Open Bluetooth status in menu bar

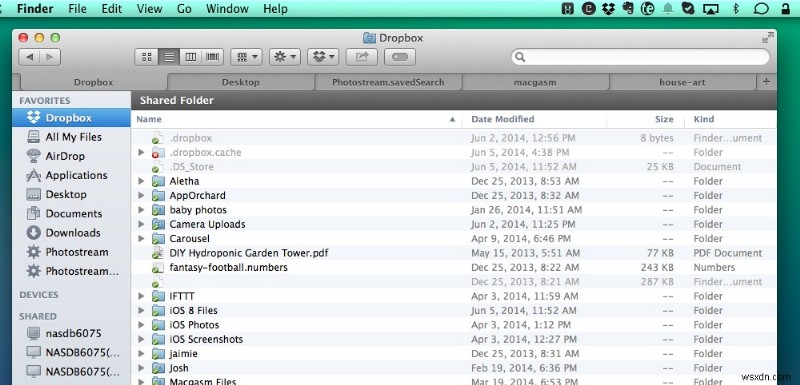(736, 9)
